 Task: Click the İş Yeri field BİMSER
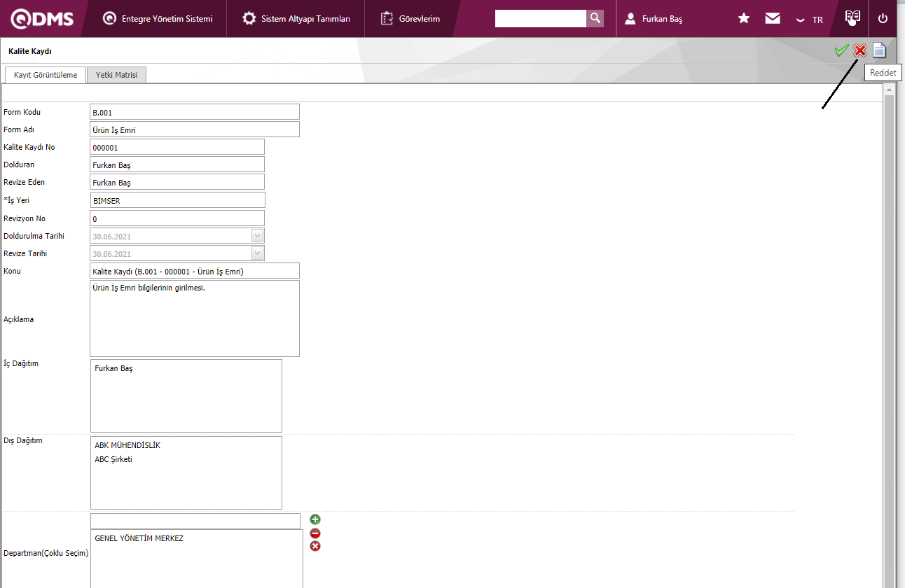[177, 200]
